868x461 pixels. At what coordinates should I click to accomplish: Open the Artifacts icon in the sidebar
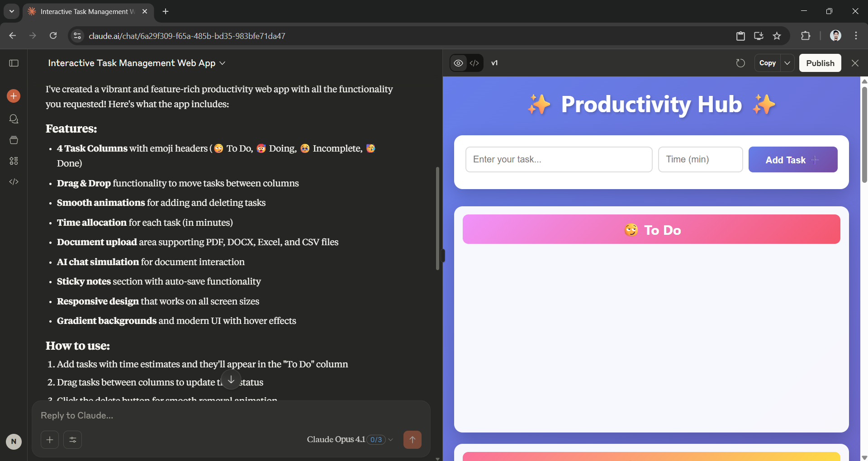[14, 161]
